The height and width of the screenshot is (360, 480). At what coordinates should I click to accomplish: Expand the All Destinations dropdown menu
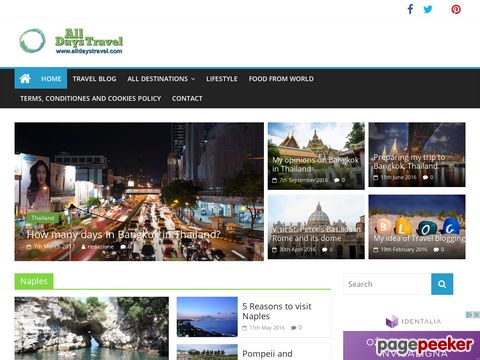point(161,79)
